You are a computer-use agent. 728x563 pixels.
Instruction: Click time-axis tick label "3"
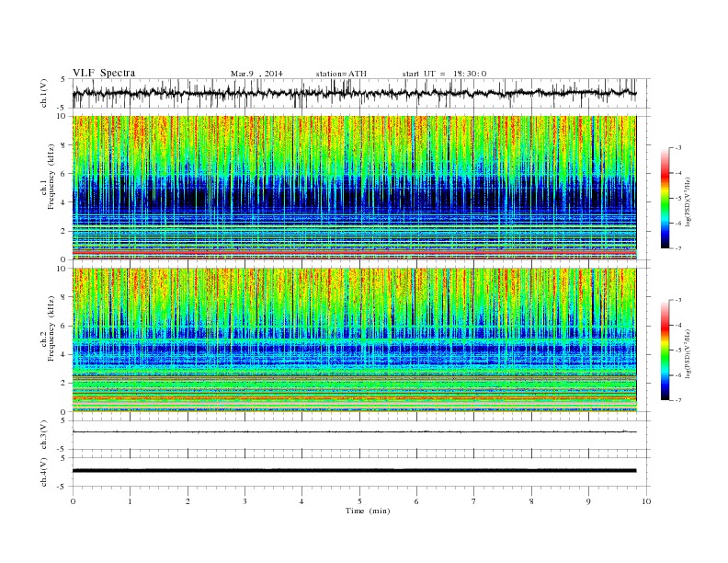click(245, 501)
